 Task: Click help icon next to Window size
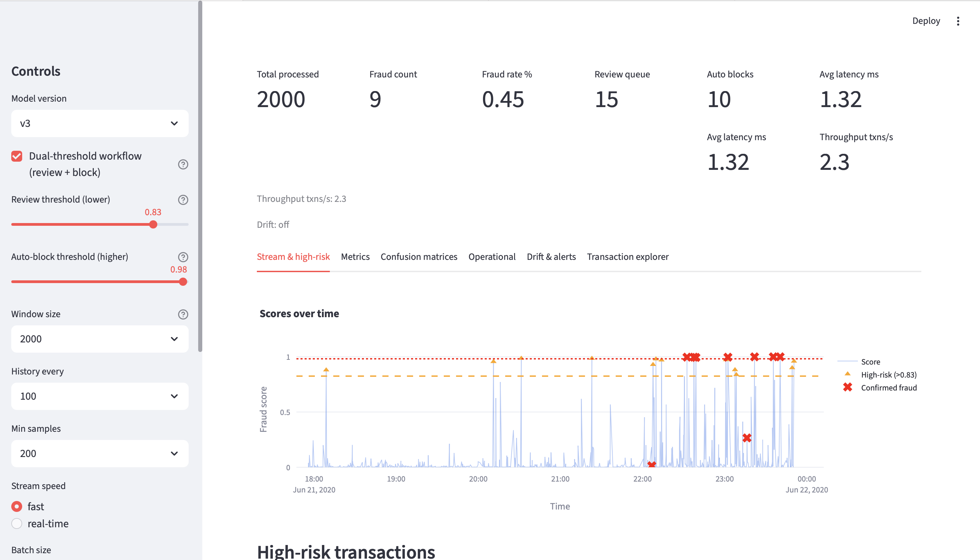pos(183,314)
